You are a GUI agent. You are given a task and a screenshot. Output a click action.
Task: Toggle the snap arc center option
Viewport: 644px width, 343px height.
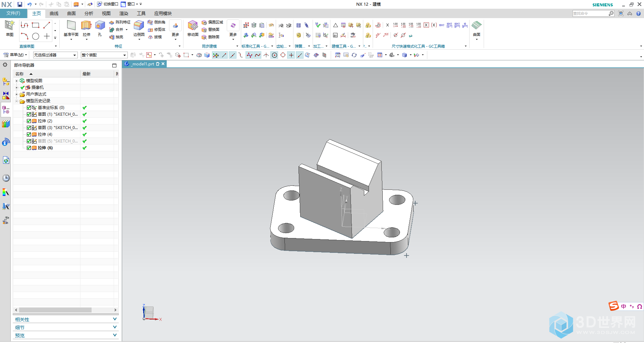[x=274, y=55]
